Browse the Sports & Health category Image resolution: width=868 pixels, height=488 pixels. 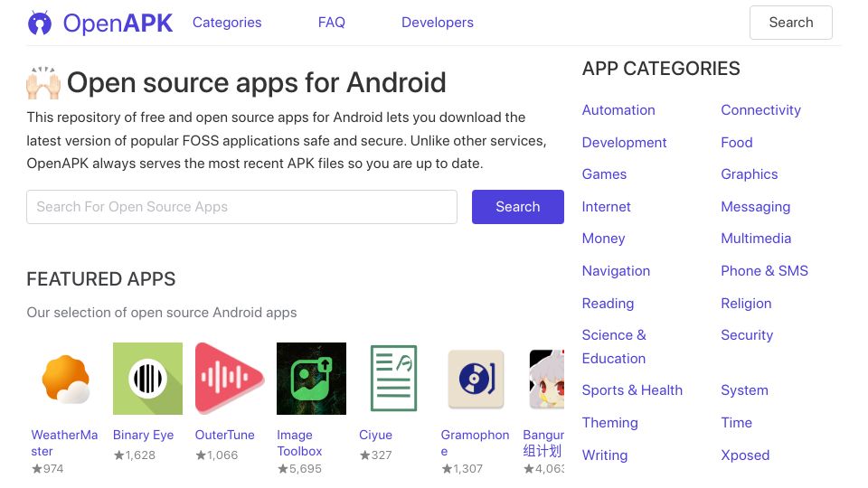[632, 390]
